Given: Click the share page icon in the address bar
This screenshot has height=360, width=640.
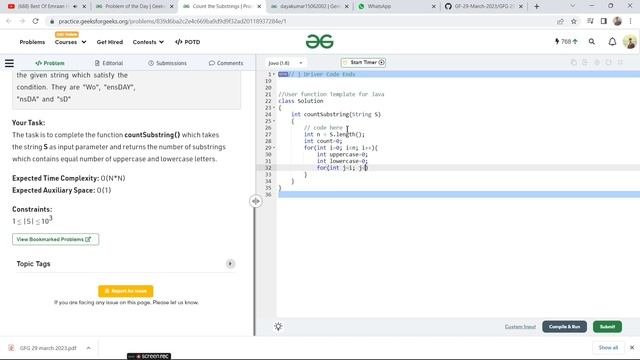Looking at the screenshot, I should coord(560,21).
